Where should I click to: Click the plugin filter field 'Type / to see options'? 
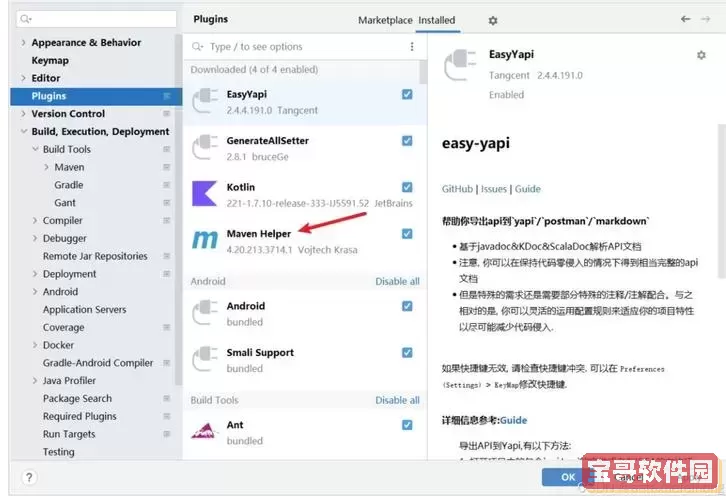tap(306, 47)
